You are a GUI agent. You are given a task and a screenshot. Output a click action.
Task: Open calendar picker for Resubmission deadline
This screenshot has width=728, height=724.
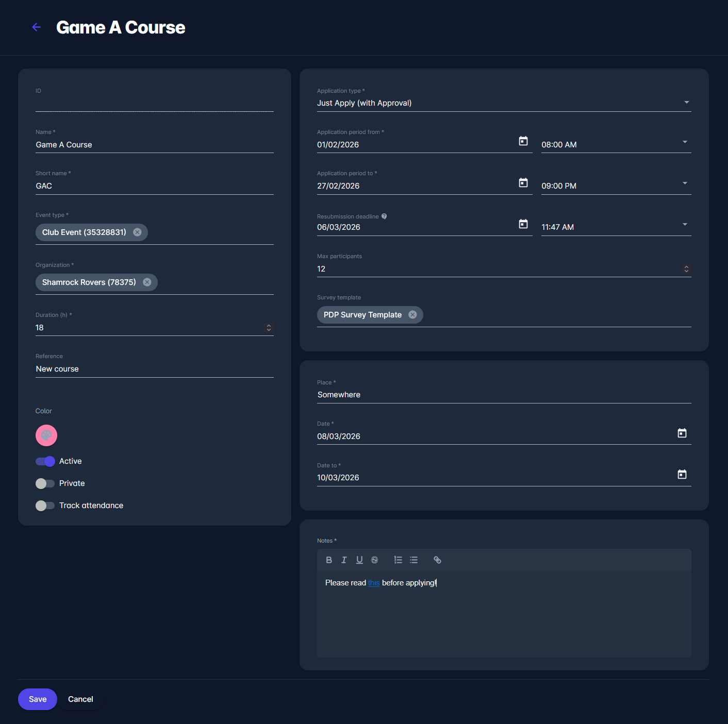pos(523,224)
